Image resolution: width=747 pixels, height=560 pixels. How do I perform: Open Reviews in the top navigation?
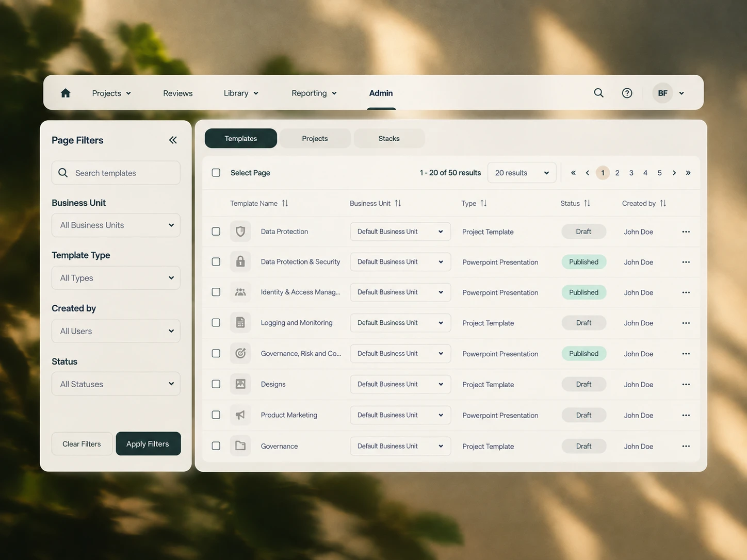178,93
